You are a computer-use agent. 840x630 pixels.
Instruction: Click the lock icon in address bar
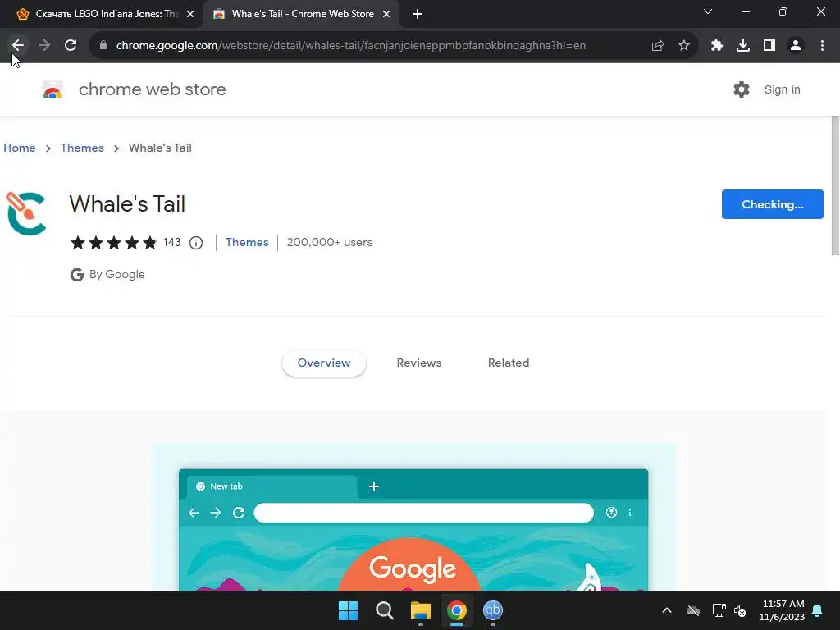tap(103, 46)
